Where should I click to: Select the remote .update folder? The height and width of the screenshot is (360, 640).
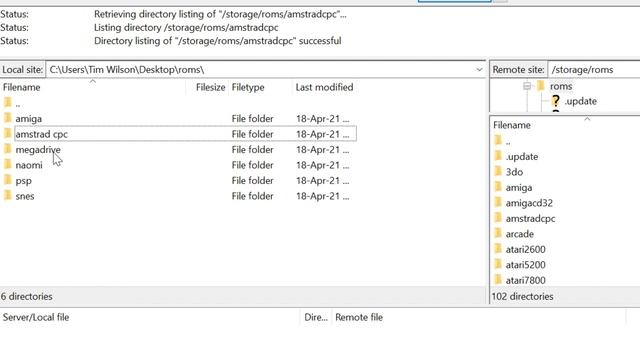point(522,157)
